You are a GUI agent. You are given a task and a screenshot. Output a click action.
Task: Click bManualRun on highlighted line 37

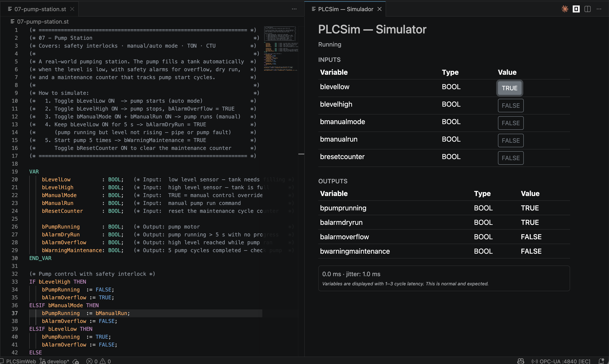point(111,313)
